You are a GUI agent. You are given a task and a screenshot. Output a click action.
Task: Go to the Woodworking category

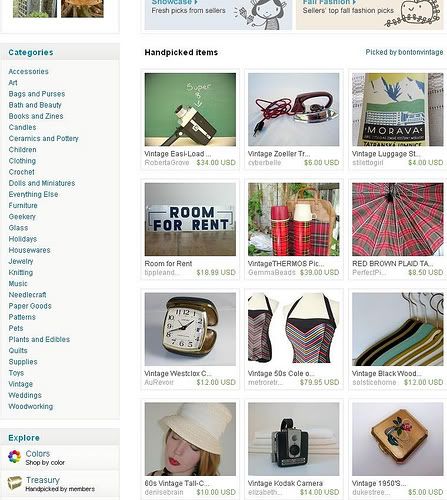[31, 406]
